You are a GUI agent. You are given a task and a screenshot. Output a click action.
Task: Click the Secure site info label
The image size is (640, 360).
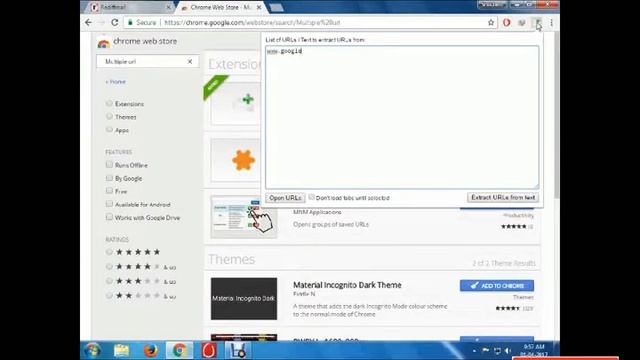[142, 22]
